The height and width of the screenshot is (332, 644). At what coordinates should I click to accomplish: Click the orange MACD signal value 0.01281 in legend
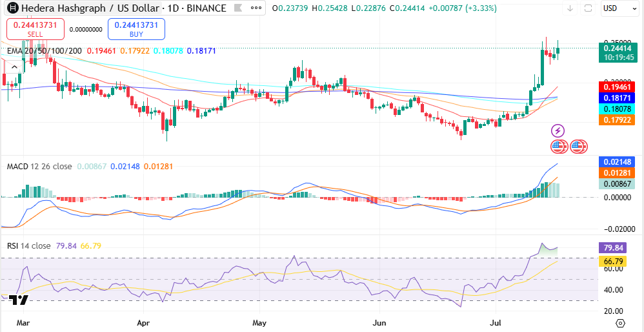[x=158, y=167]
